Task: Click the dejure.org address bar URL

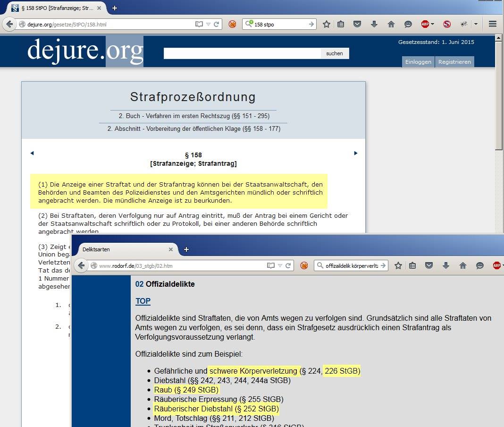Action: (67, 25)
